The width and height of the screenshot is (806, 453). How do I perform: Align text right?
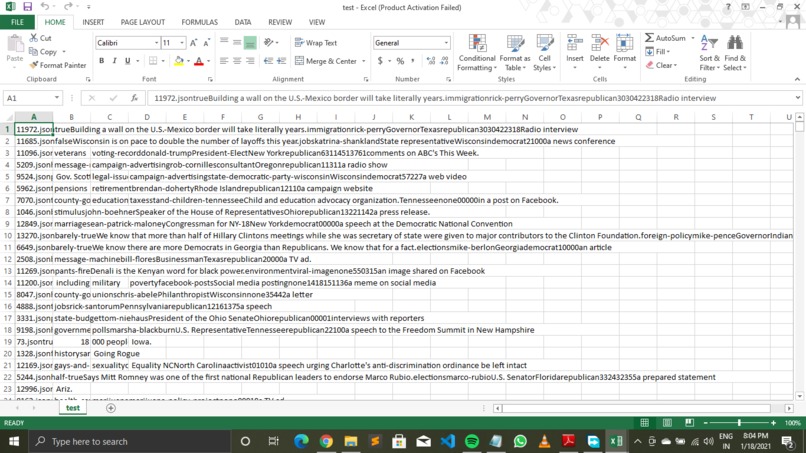(250, 61)
